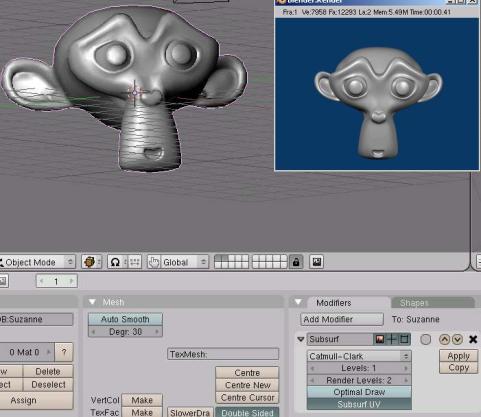This screenshot has width=481, height=417.
Task: Increase the current frame number arrow
Action: (x=71, y=281)
